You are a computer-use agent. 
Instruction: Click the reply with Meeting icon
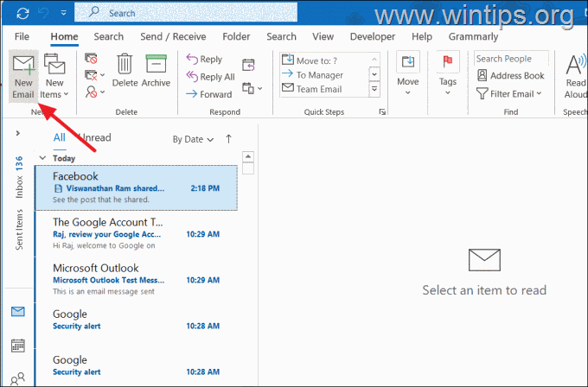[x=249, y=65]
